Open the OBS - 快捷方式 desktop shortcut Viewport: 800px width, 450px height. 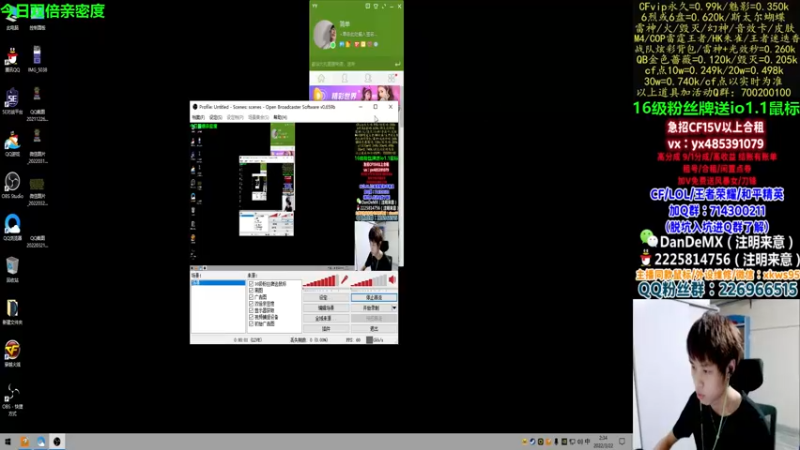pos(12,400)
